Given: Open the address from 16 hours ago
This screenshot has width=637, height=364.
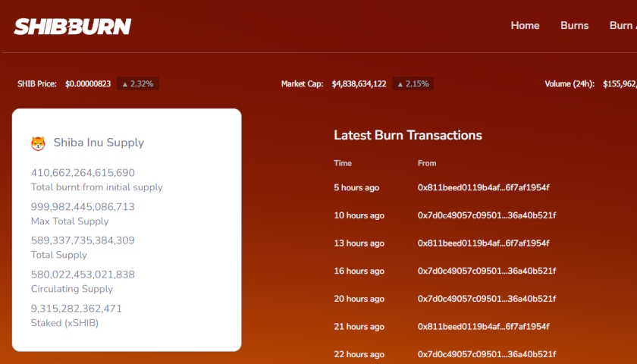Looking at the screenshot, I should (x=487, y=271).
